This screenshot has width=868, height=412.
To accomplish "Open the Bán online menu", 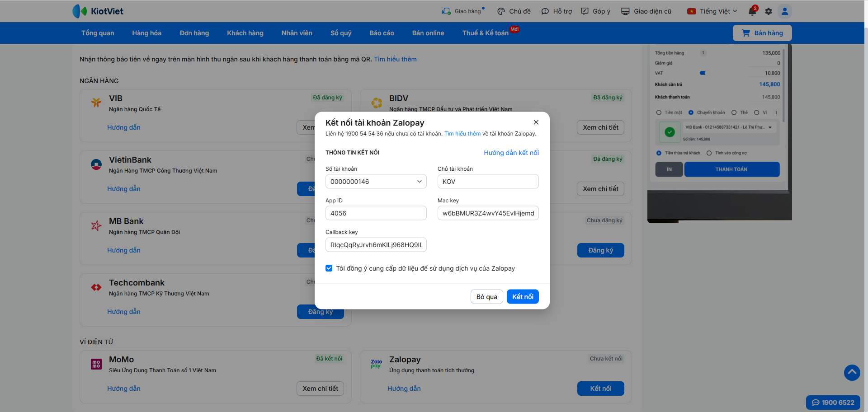I will 428,33.
